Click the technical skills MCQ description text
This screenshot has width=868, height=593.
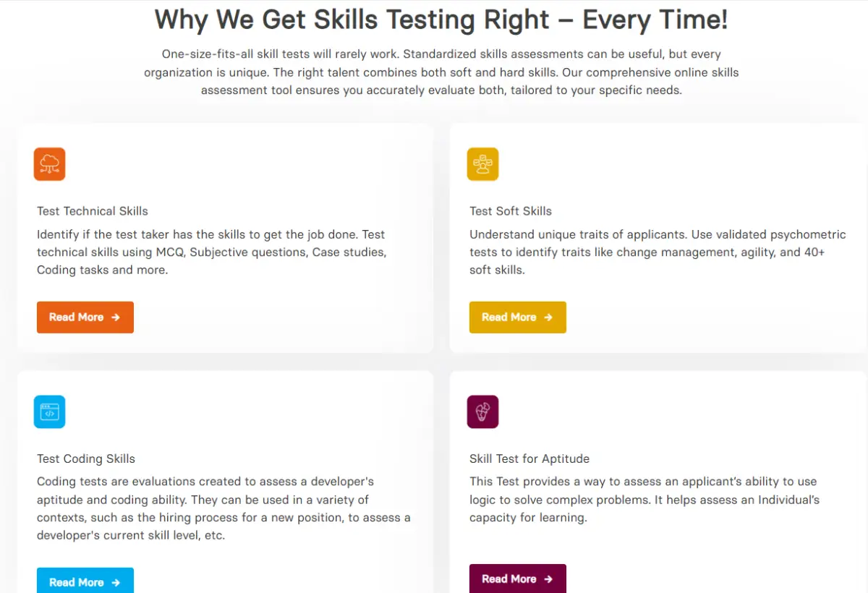click(x=211, y=252)
